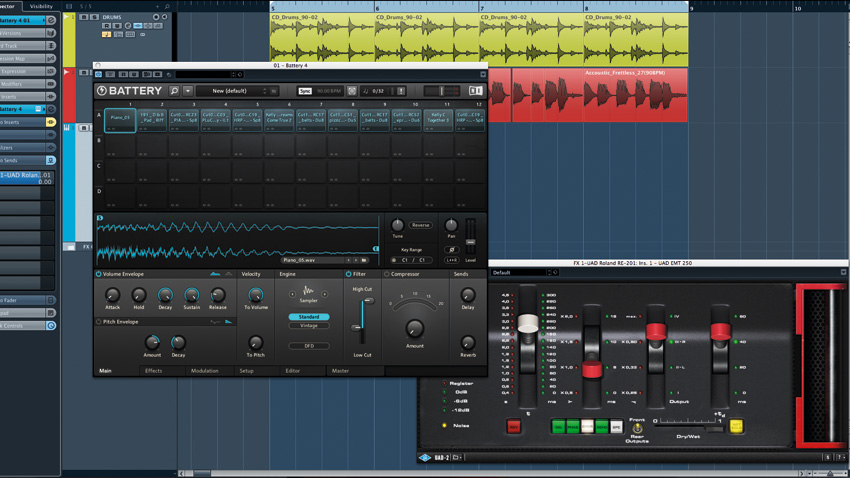Open the UAD plugin window options dropdown arrow

point(843,273)
